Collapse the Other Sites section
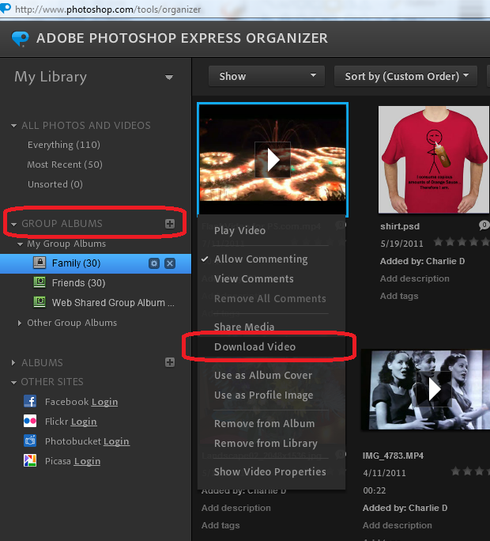Viewport: 490px width, 541px height. (14, 382)
